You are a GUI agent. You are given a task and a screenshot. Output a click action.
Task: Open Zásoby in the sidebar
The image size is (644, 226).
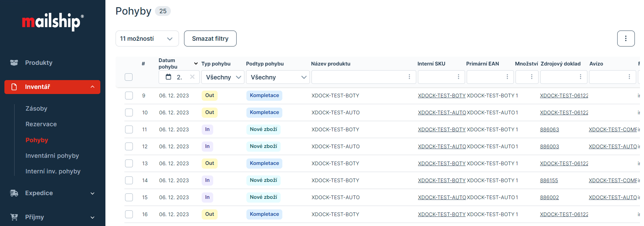(x=36, y=109)
